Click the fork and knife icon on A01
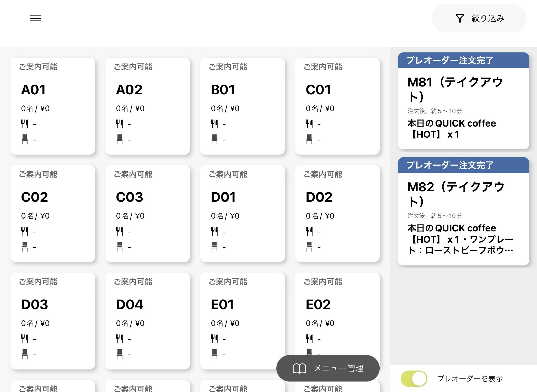Image resolution: width=537 pixels, height=392 pixels. [x=24, y=124]
